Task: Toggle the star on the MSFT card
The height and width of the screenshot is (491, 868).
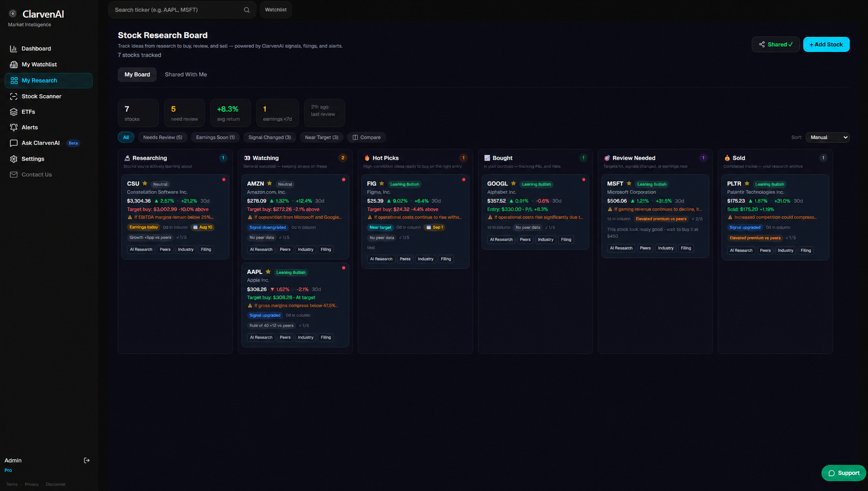Action: point(629,183)
